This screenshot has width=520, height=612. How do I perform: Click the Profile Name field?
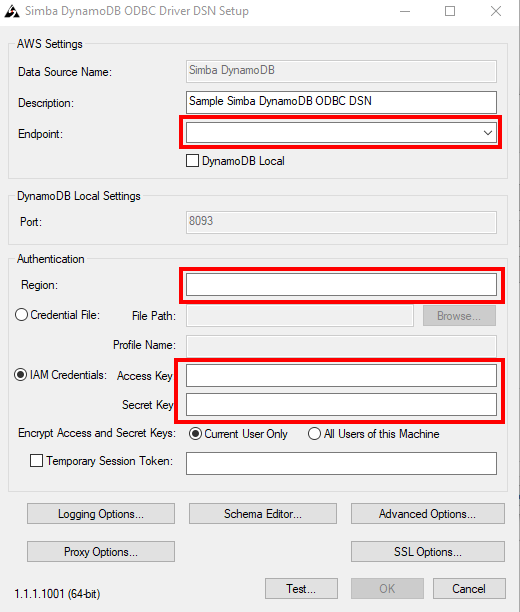tap(341, 346)
